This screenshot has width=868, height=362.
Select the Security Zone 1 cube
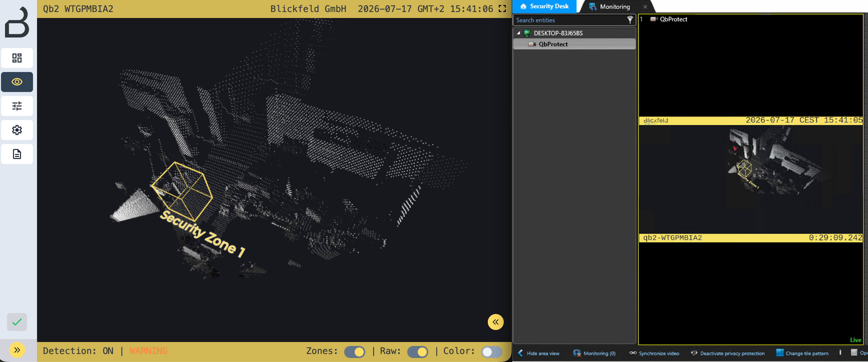pyautogui.click(x=182, y=191)
